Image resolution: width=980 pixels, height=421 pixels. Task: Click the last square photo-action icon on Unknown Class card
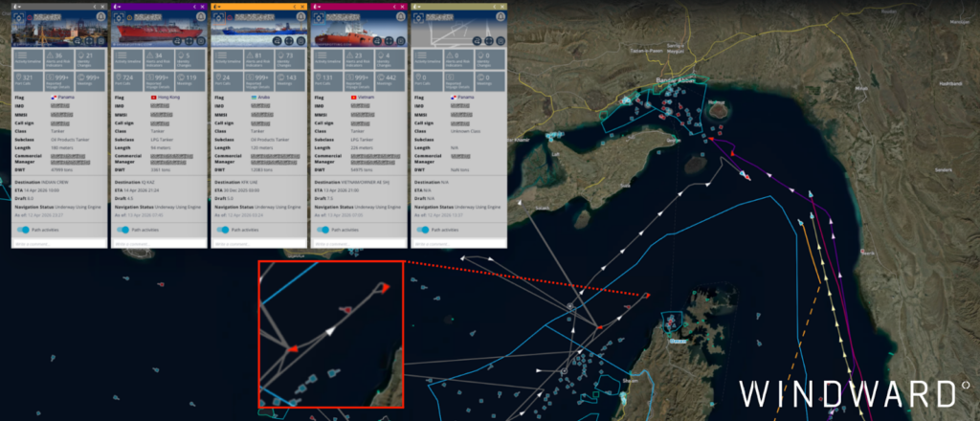coord(501,40)
